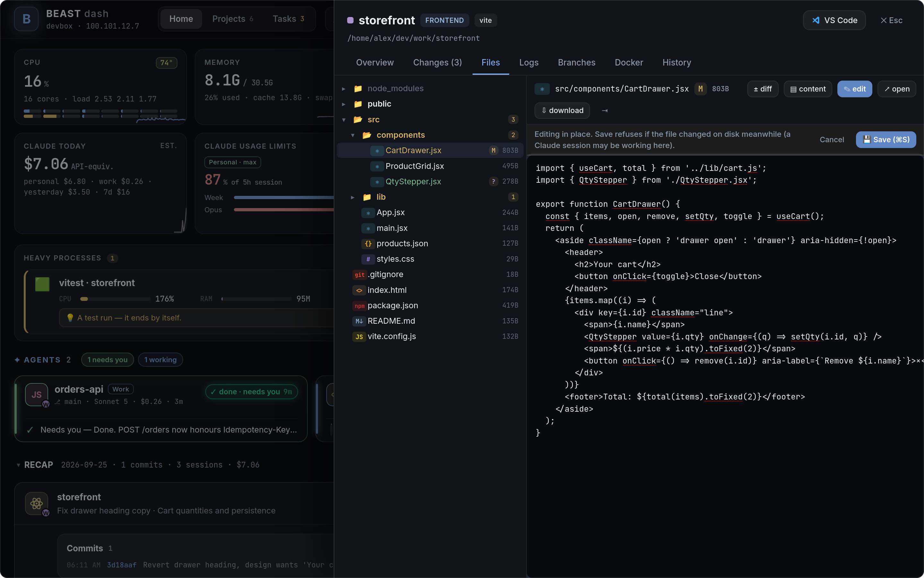Click the 'Personal · max' plan badge
The image size is (924, 578).
(x=233, y=162)
